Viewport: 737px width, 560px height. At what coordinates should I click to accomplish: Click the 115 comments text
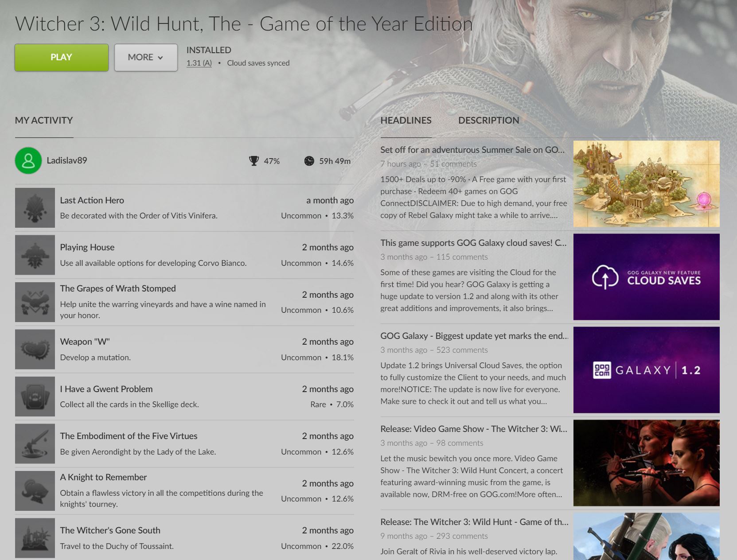(x=462, y=257)
